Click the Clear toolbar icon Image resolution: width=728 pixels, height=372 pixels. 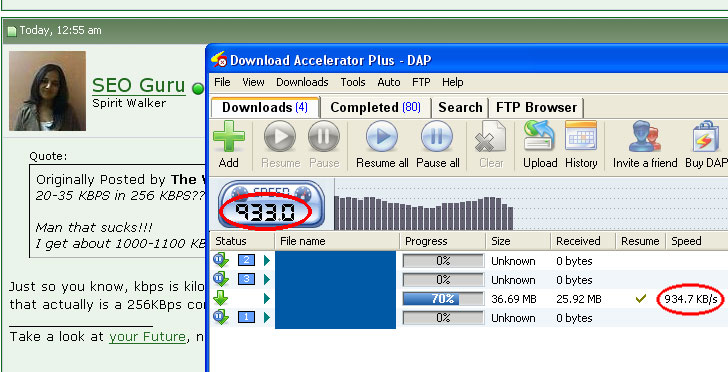[x=490, y=137]
